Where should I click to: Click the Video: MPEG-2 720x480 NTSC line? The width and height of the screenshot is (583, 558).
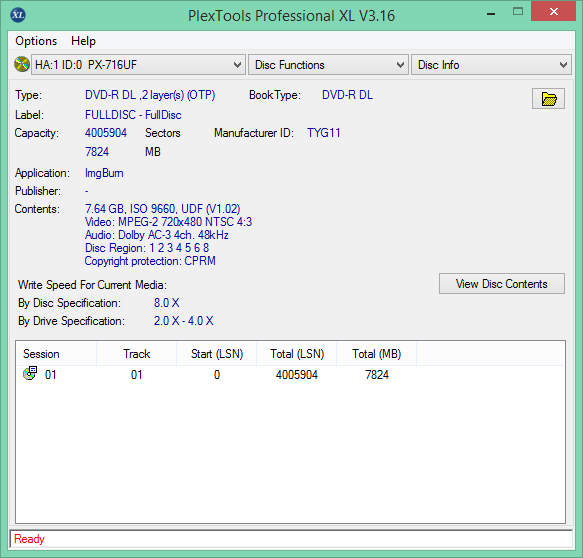[x=168, y=222]
